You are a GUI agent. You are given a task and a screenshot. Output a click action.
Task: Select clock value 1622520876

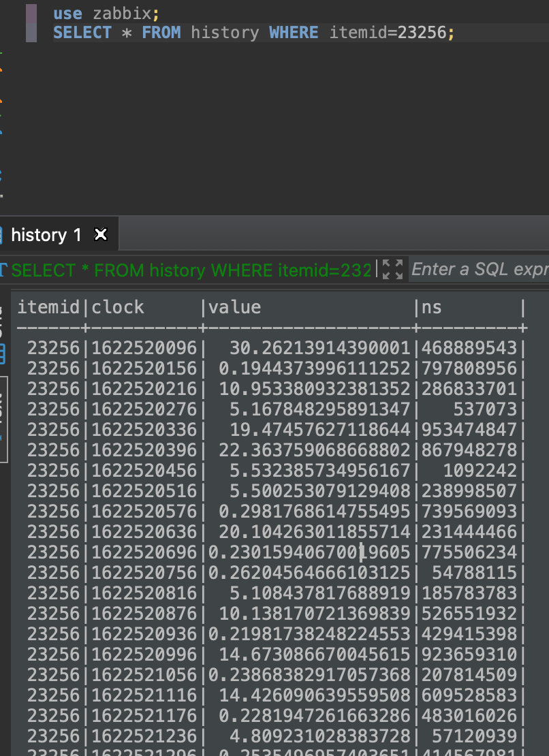click(x=144, y=613)
